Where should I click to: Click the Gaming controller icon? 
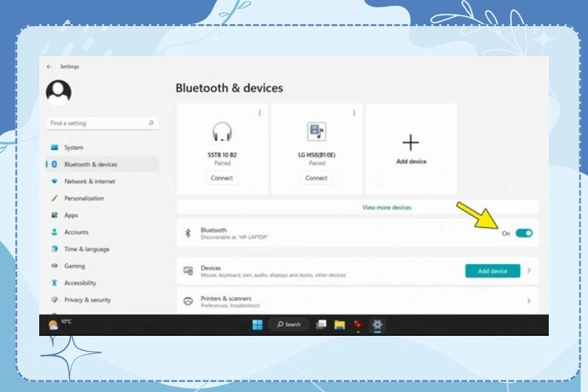pyautogui.click(x=54, y=266)
